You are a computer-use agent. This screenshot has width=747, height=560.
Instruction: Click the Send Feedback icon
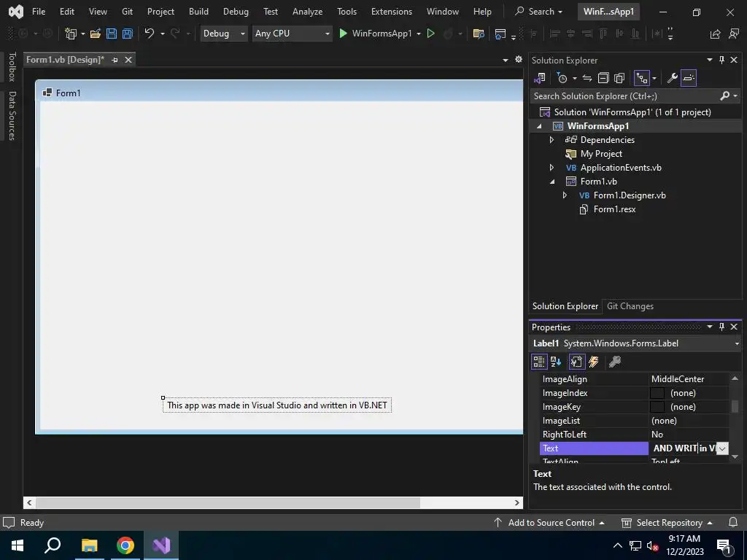pyautogui.click(x=734, y=34)
